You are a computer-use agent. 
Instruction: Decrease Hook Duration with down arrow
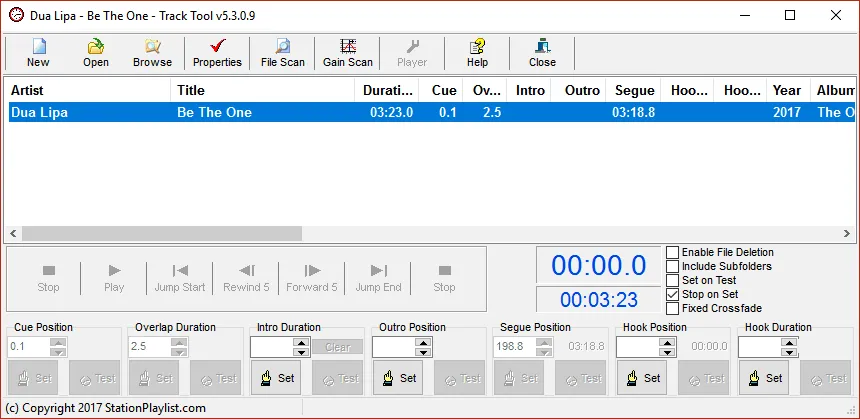(789, 352)
